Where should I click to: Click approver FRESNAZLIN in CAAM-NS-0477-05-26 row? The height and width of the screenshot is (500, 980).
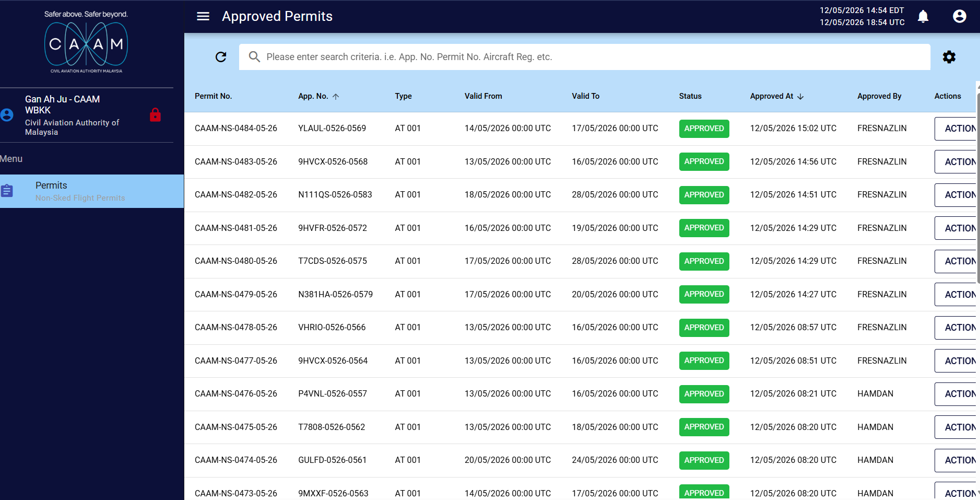pos(882,361)
